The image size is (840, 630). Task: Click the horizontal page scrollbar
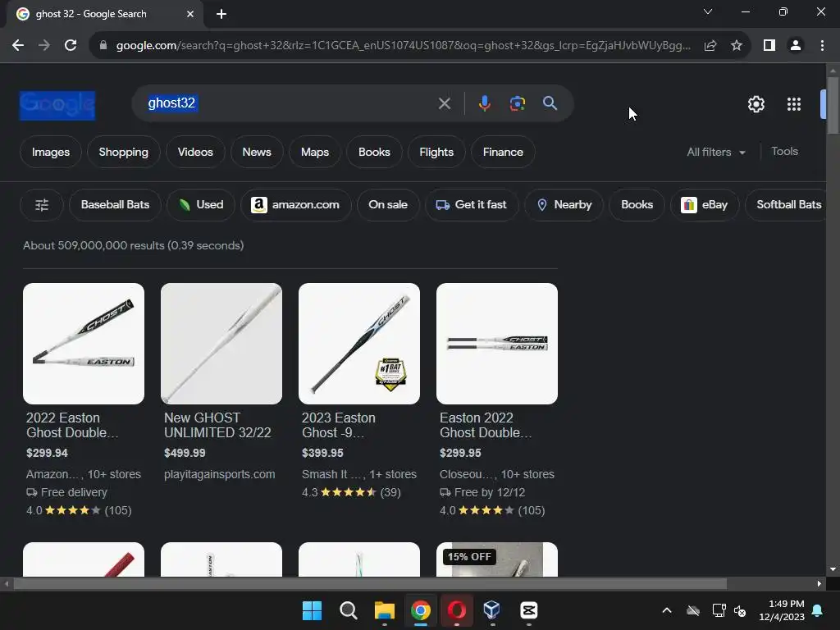point(370,584)
